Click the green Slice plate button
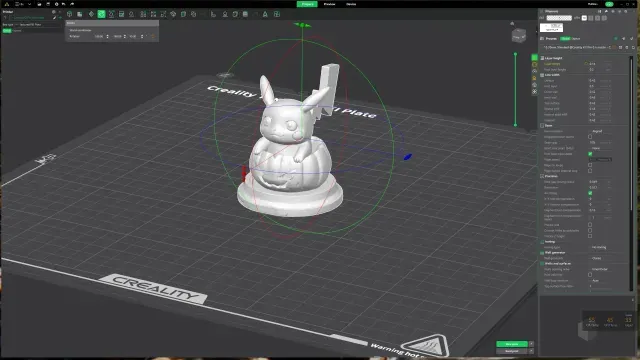 (512, 344)
